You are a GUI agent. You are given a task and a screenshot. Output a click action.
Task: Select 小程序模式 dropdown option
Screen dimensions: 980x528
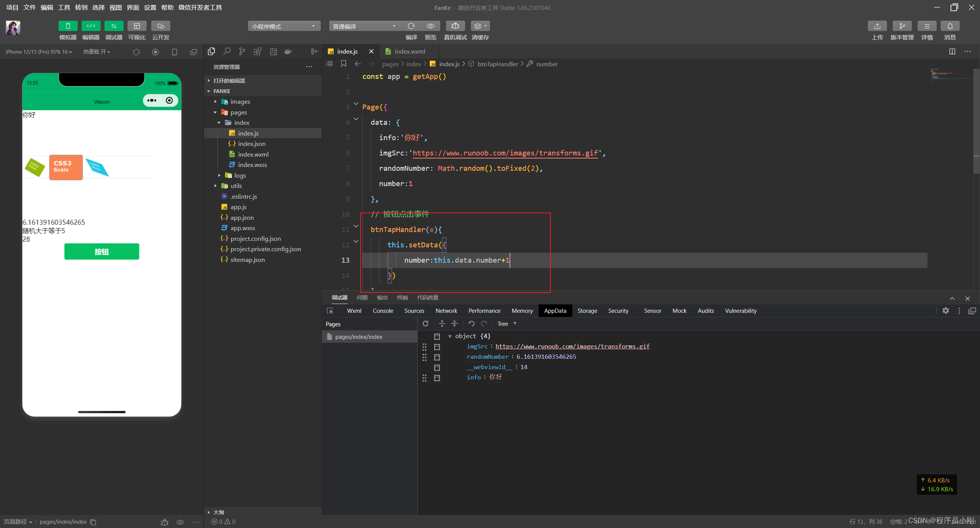(x=284, y=25)
